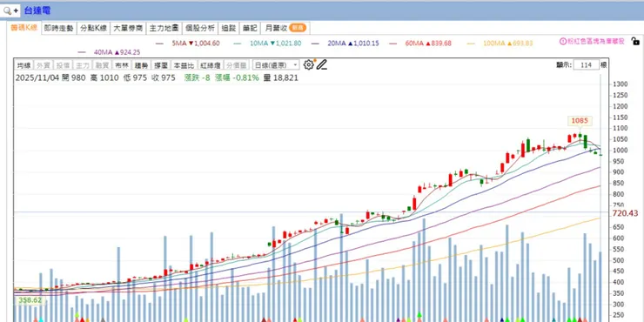
Task: Toggle the 撐壓 support-resistance overlay
Action: coord(161,65)
